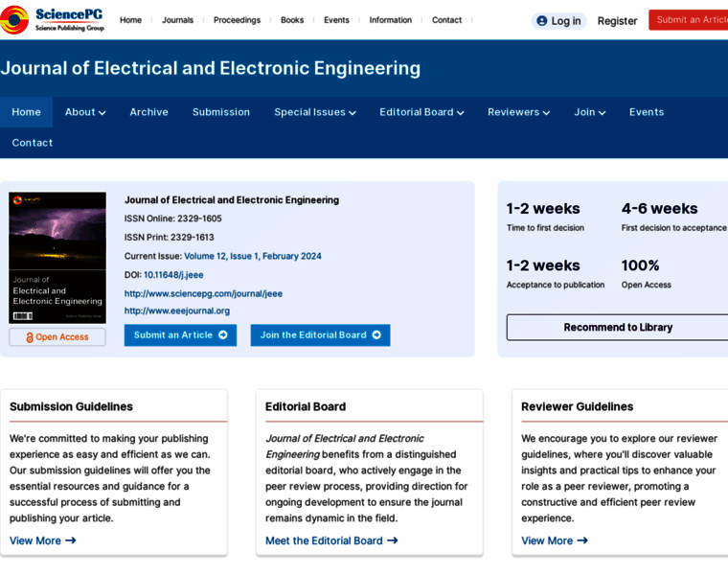Click the journal cover thumbnail
Viewport: 728px width, 575px height.
(57, 258)
